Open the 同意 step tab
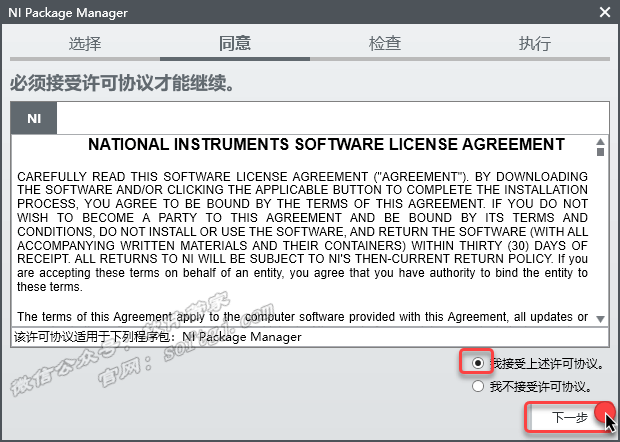Screen dimensions: 620x442 click(235, 43)
